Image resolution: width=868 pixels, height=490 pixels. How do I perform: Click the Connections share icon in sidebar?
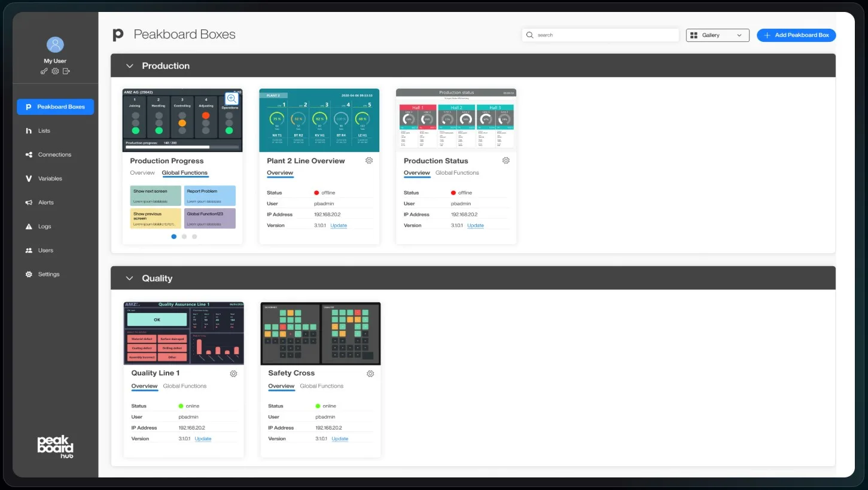29,154
